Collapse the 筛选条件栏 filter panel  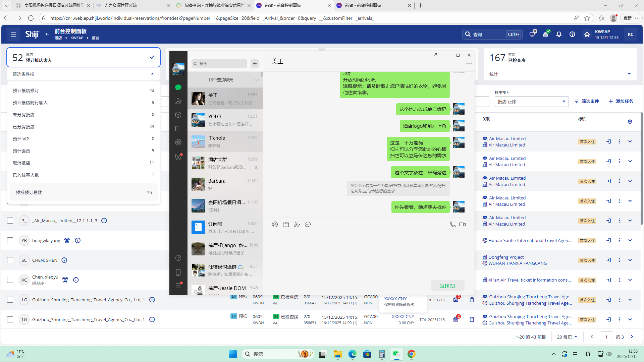tap(152, 74)
